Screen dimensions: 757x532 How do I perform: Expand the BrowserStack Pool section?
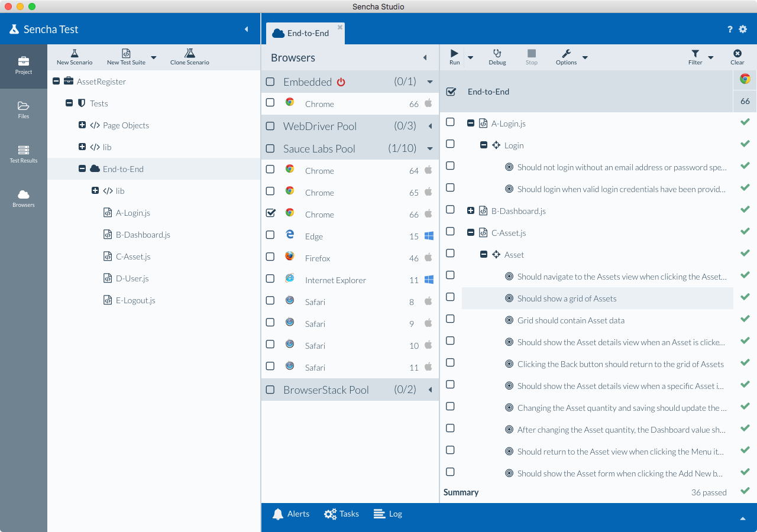coord(430,390)
